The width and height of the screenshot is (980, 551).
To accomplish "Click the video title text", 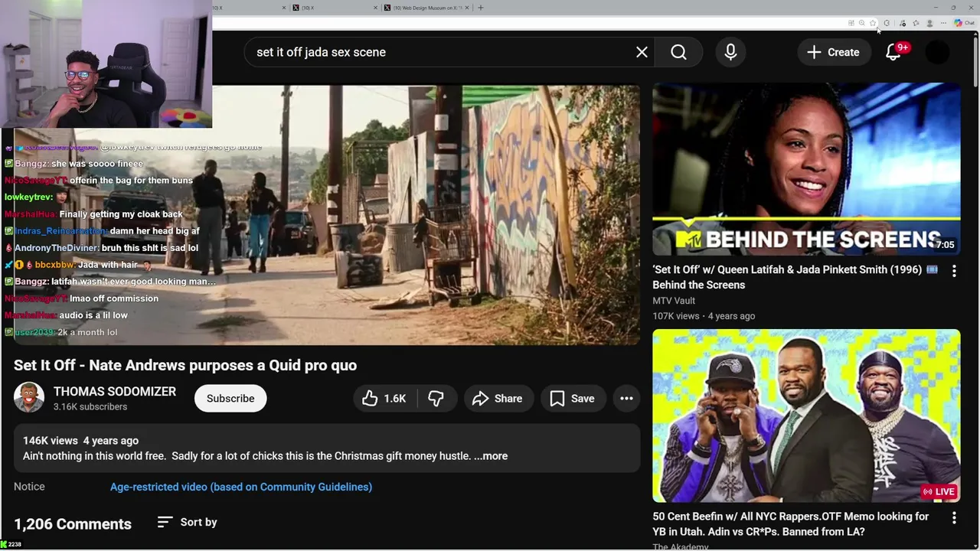I will tap(185, 365).
